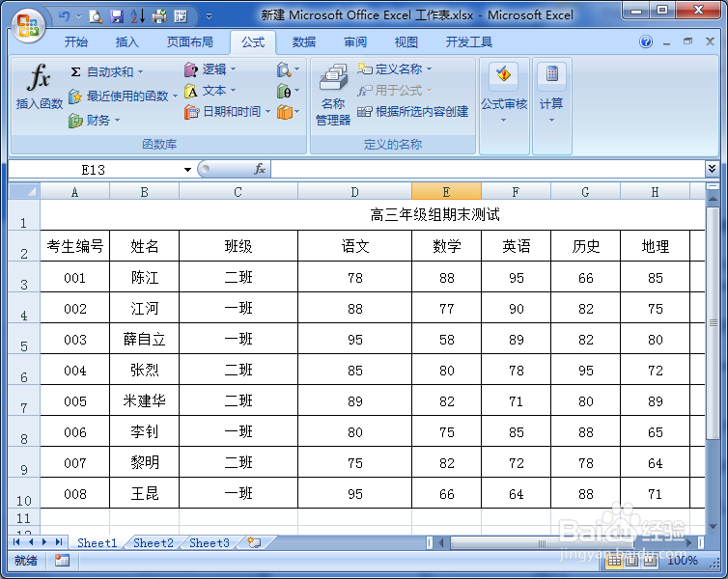Open the Name Manager (名称管理器)
Screen dimensions: 728x579
pyautogui.click(x=333, y=95)
